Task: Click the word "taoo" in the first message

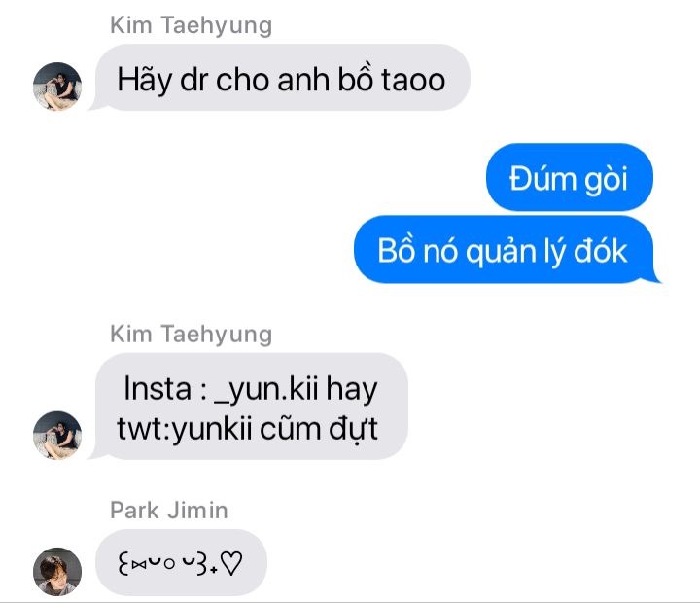Action: [413, 80]
